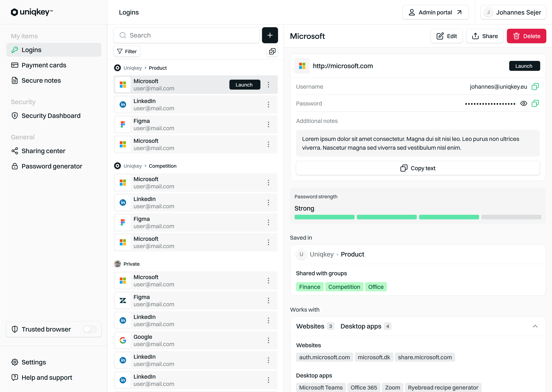Viewport: 552px width, 392px height.
Task: Open Johannes Sejer account menu
Action: pos(513,12)
